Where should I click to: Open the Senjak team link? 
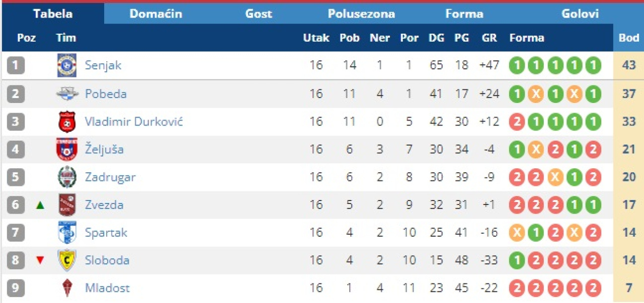click(x=103, y=65)
